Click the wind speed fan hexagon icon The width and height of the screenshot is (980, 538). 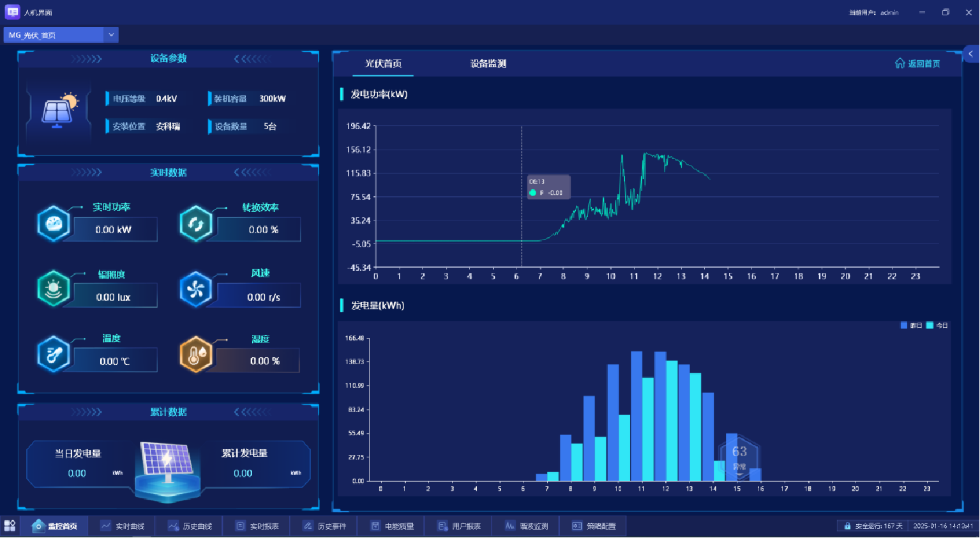click(x=196, y=289)
